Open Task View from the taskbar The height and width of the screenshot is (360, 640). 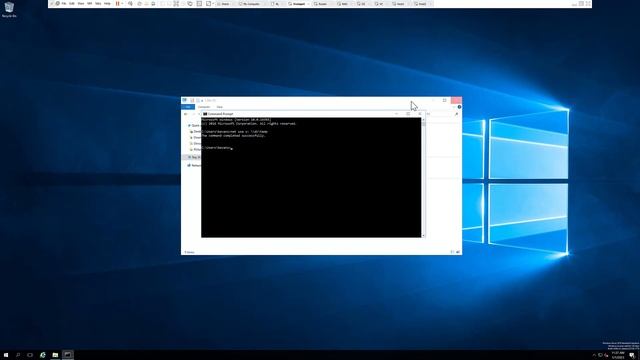point(30,355)
